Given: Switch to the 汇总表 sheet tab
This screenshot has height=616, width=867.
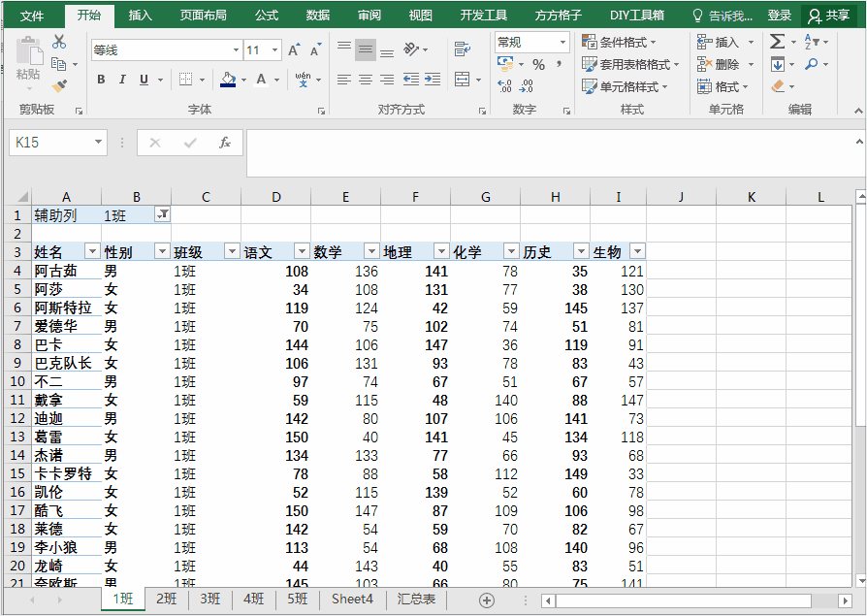Looking at the screenshot, I should 416,599.
